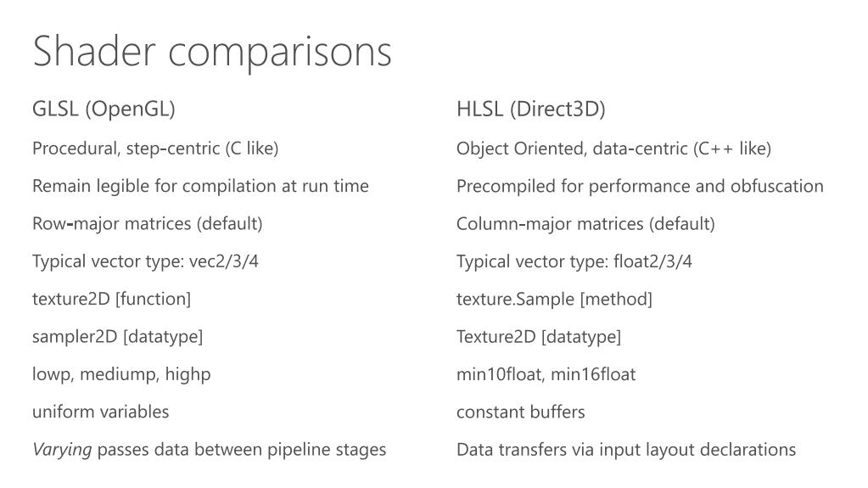Select "Texture2D [datatype]" text
The height and width of the screenshot is (488, 868).
click(539, 336)
